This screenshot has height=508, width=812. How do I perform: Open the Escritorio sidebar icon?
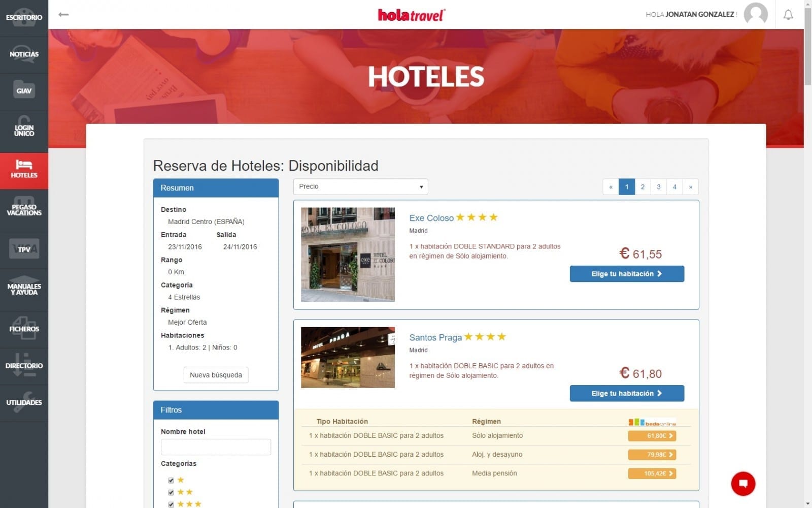tap(24, 18)
